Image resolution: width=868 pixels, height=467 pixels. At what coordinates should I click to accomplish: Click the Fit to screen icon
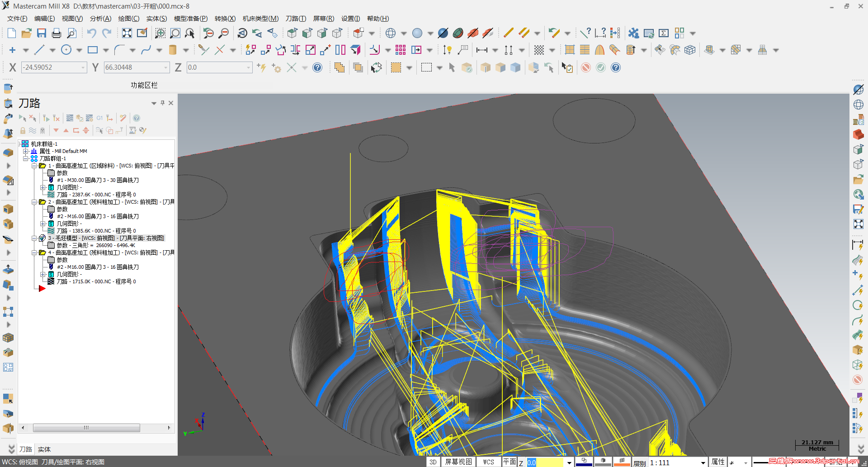pos(127,33)
